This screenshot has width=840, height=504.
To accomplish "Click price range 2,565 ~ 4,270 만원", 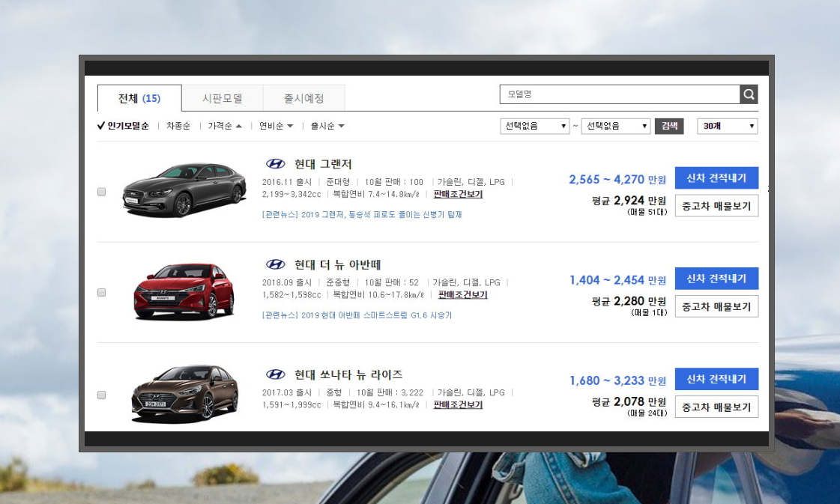I will pos(617,180).
